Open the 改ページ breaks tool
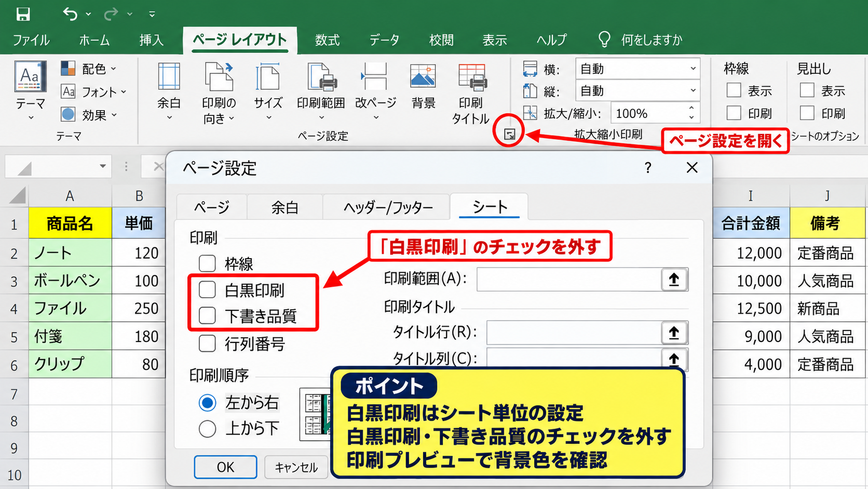Screen dimensions: 868x489 click(375, 91)
